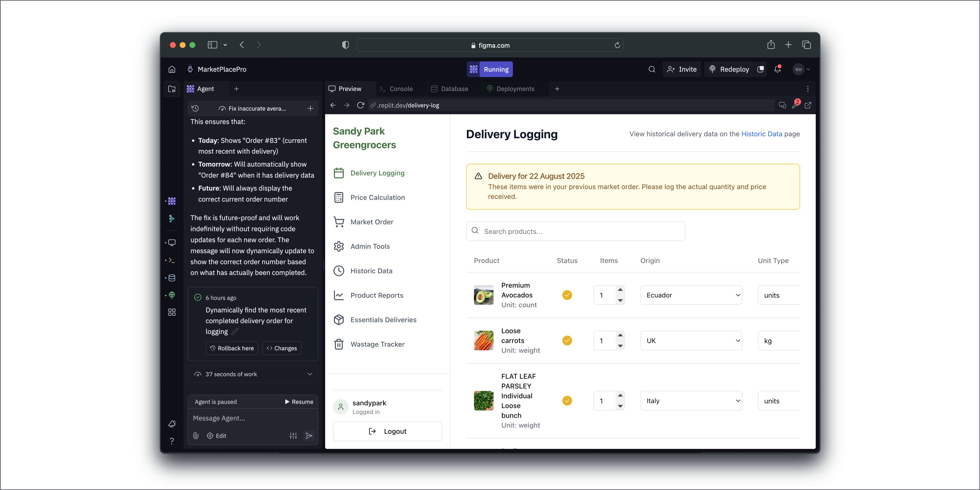The image size is (980, 490).
Task: Click the home icon in header
Action: pyautogui.click(x=172, y=69)
